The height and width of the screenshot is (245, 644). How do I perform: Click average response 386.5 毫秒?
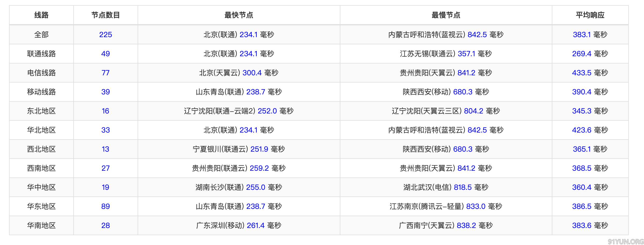click(590, 206)
